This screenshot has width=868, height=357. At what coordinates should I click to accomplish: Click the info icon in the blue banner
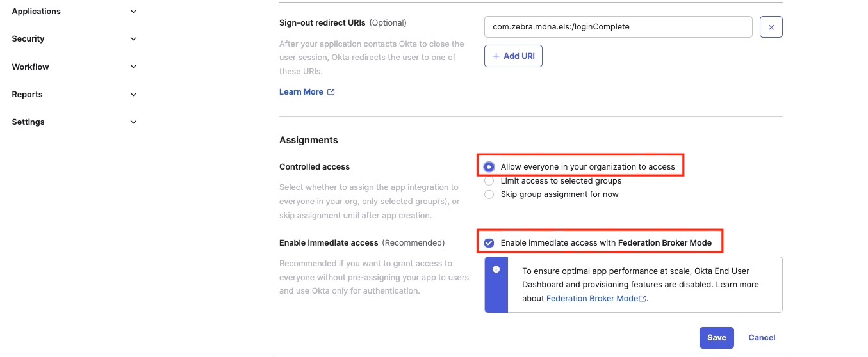click(496, 269)
